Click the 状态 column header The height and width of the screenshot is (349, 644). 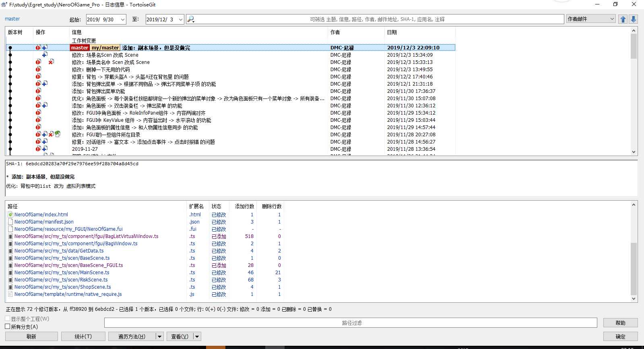[219, 206]
